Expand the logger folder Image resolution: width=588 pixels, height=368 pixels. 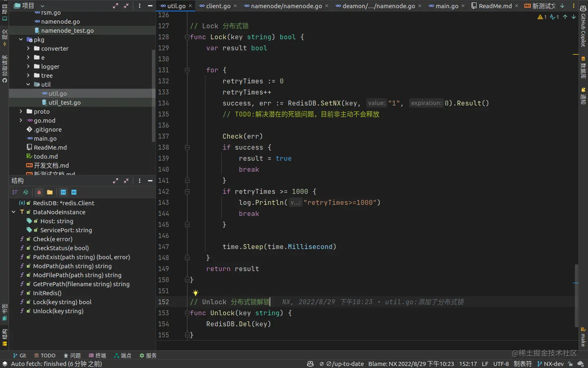[x=28, y=67]
